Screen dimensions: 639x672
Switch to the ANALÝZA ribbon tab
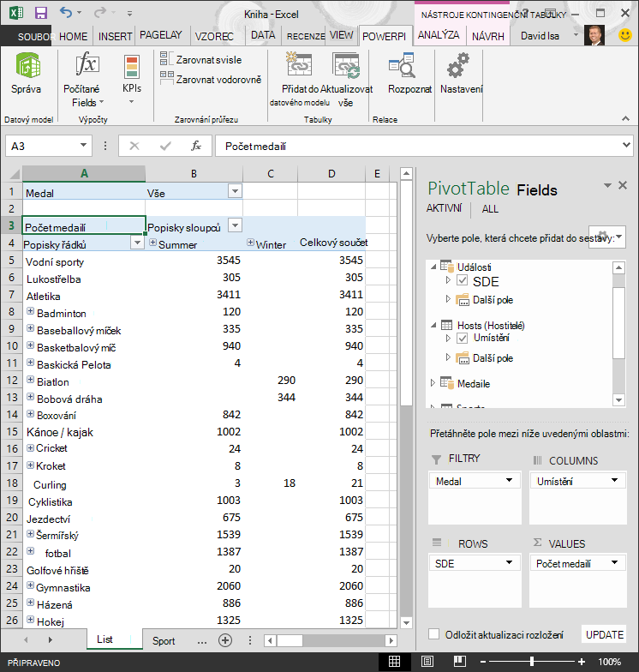point(439,35)
